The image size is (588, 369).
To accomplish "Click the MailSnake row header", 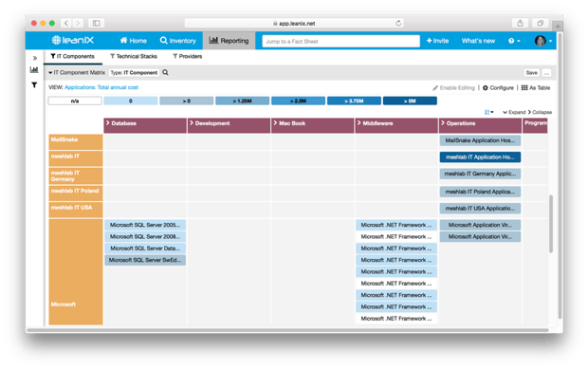I will coord(76,141).
